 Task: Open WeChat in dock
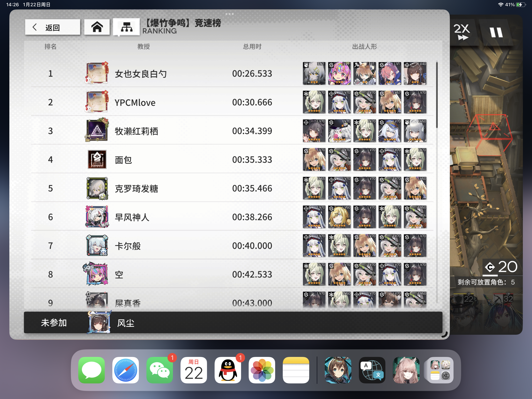[x=160, y=370]
